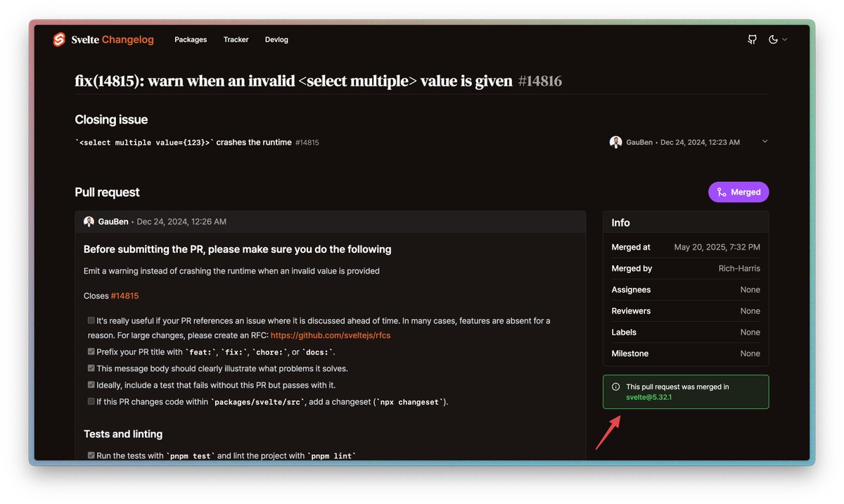Check the 'add a changeset' checklist item

point(91,401)
